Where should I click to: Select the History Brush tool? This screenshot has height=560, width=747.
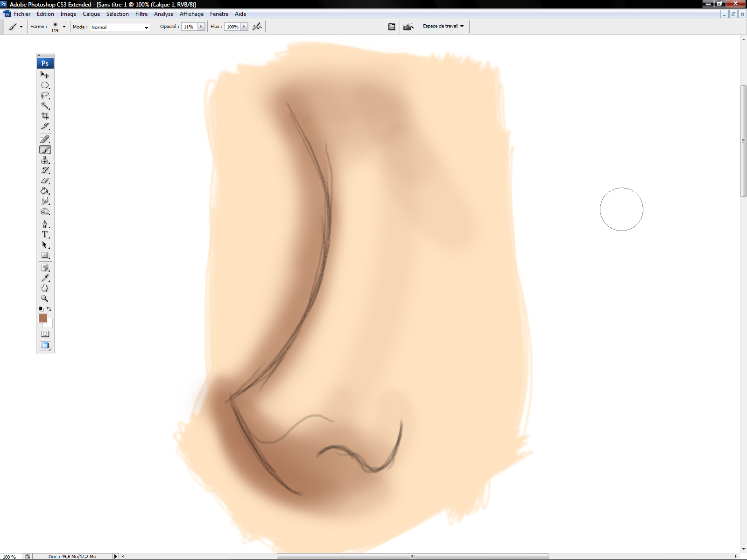[45, 170]
